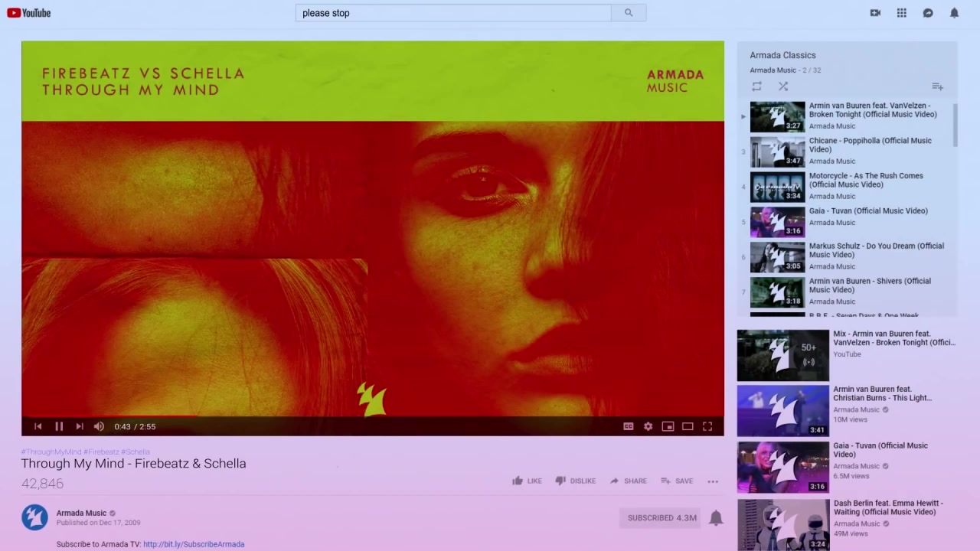Pause the video playback

[59, 426]
